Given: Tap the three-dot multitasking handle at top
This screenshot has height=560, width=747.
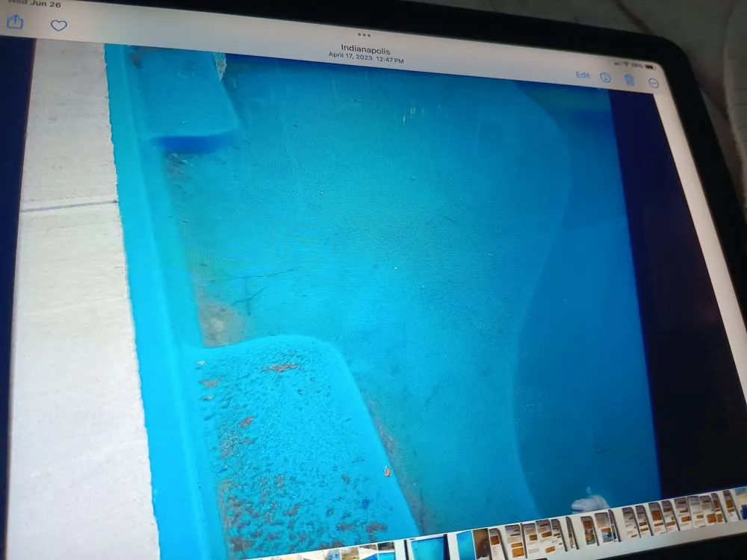Looking at the screenshot, I should click(365, 34).
